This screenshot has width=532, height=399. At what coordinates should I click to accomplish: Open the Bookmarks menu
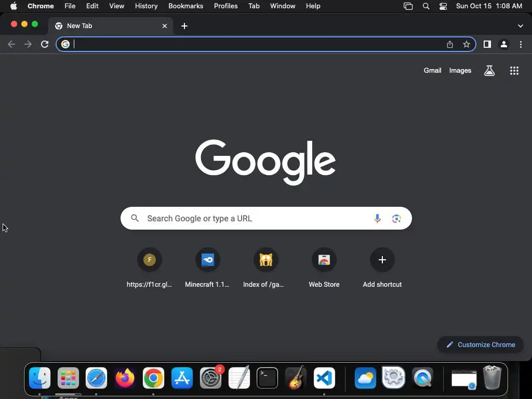(185, 6)
